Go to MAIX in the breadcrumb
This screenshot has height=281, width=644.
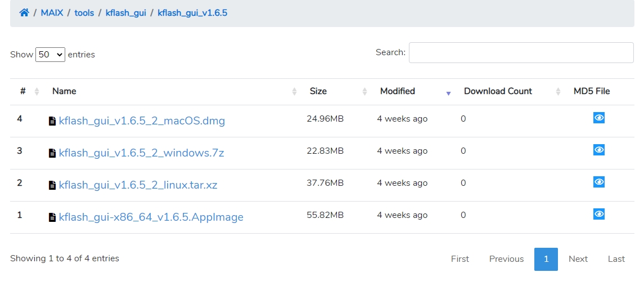pos(52,12)
